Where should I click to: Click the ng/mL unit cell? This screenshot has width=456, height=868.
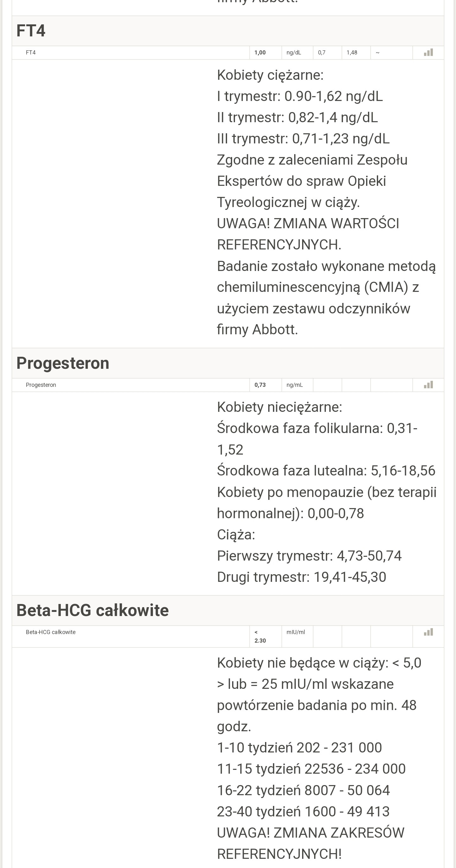[294, 385]
